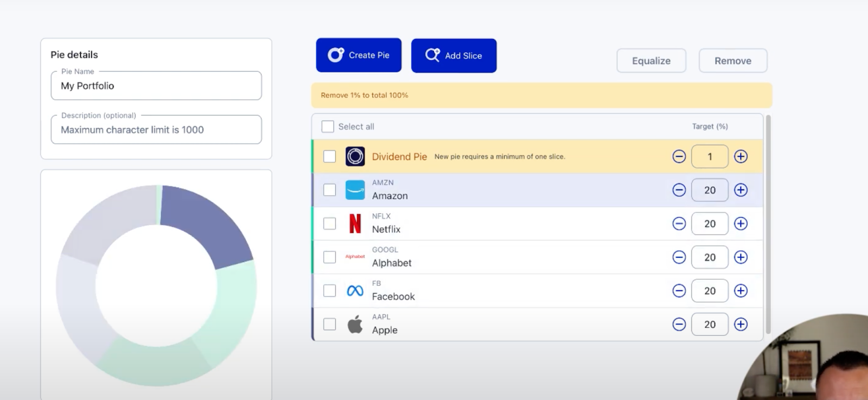This screenshot has height=400, width=868.
Task: Click the Amazon logo icon
Action: click(x=355, y=190)
